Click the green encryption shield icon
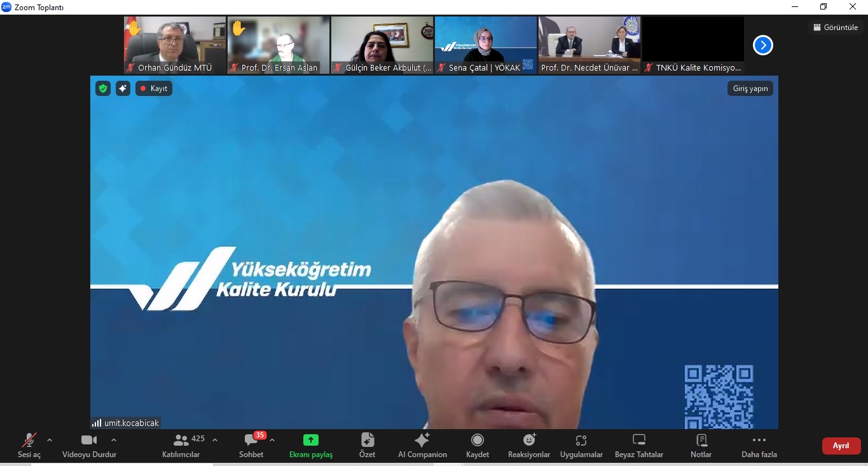Image resolution: width=868 pixels, height=466 pixels. pos(103,88)
